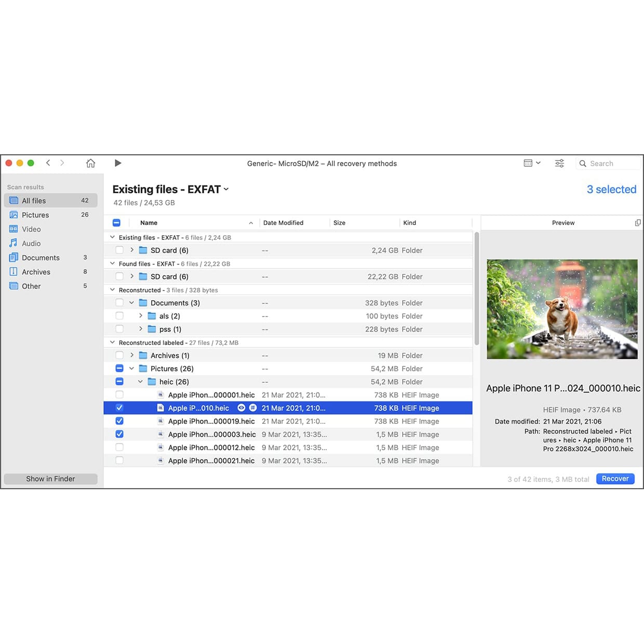
Task: Select Video category in sidebar
Action: (x=50, y=229)
